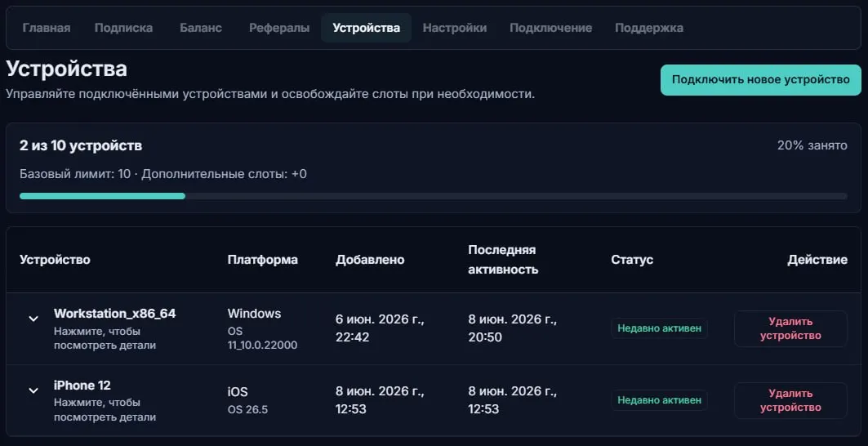Screen dimensions: 868x446
Task: Click the Добавлено column header
Action: click(370, 260)
